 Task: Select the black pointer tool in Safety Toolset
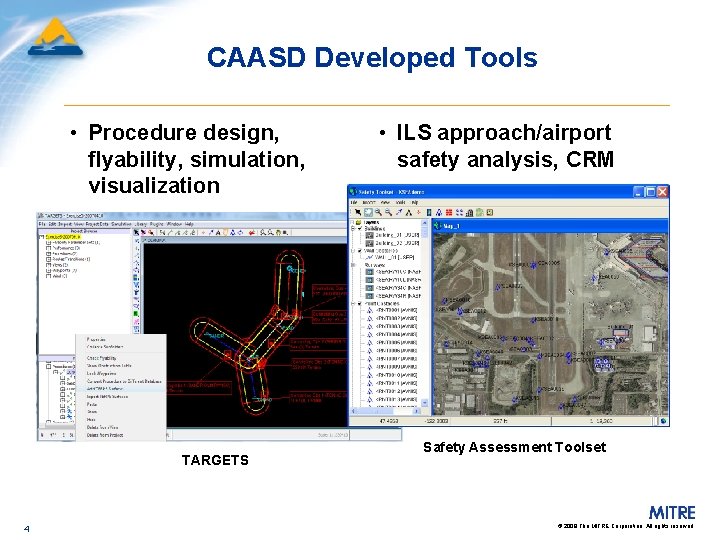[x=358, y=212]
